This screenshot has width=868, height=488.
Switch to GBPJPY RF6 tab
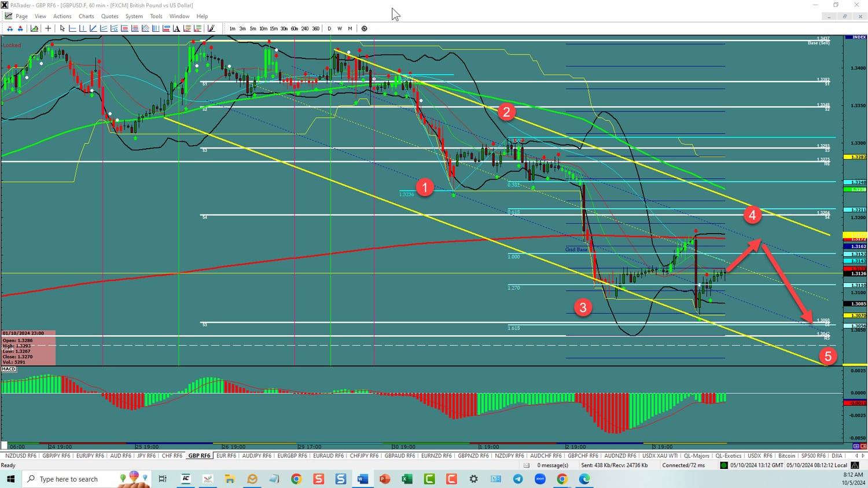[x=56, y=456]
